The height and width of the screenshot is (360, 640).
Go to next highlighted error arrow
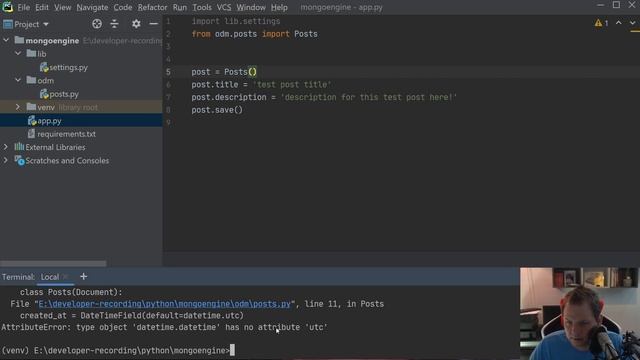click(x=632, y=23)
